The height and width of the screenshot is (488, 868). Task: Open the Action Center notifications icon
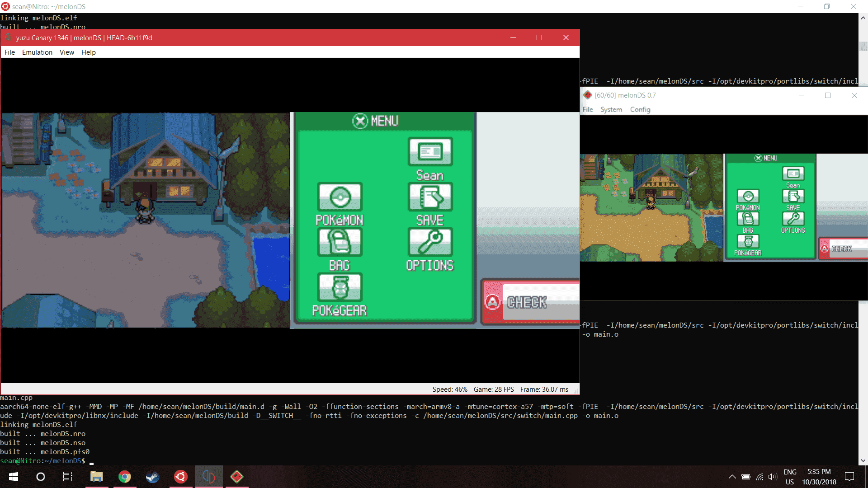pyautogui.click(x=850, y=477)
